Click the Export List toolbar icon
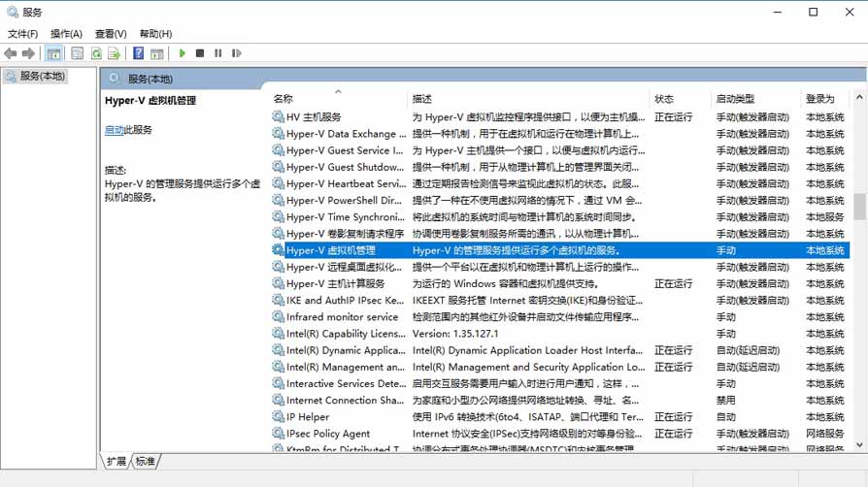 point(115,53)
